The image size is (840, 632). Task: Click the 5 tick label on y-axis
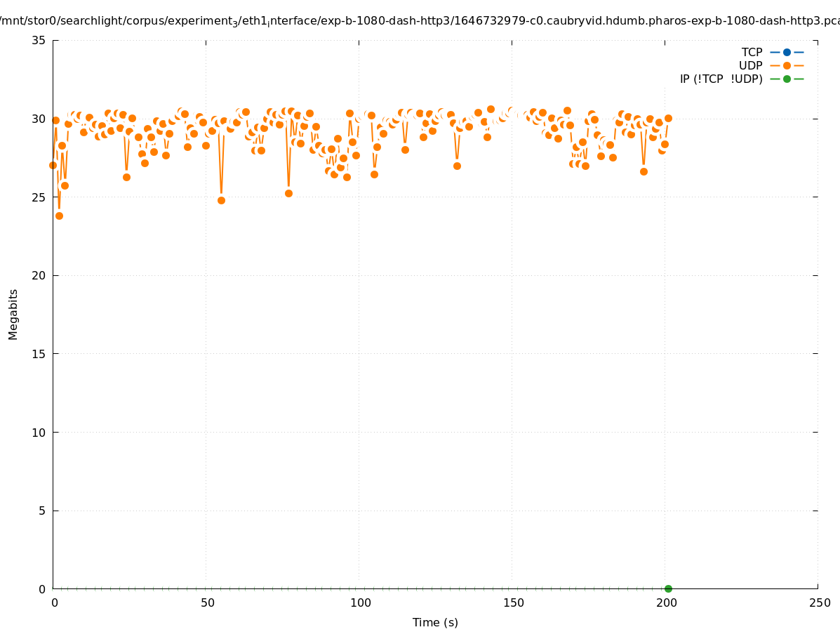(41, 511)
